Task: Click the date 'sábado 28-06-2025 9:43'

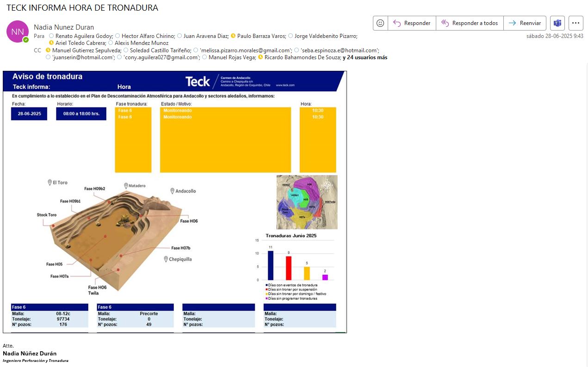Action: (555, 36)
